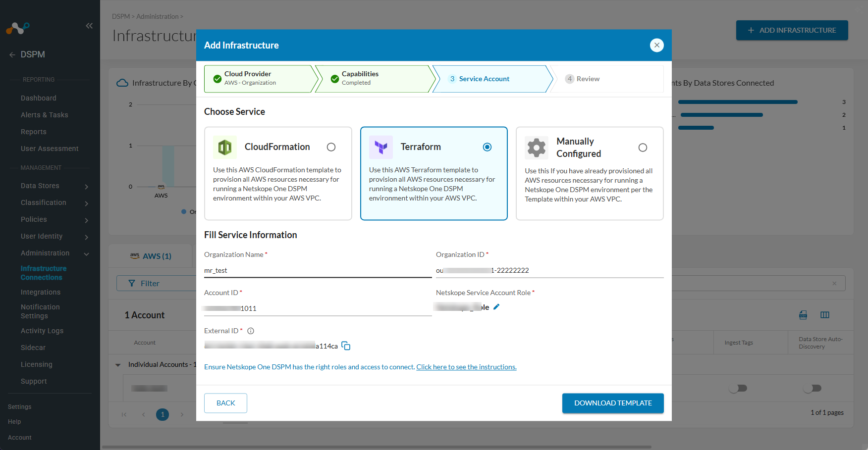The width and height of the screenshot is (868, 450).
Task: Click the DSPM breadcrumb link
Action: click(x=121, y=16)
